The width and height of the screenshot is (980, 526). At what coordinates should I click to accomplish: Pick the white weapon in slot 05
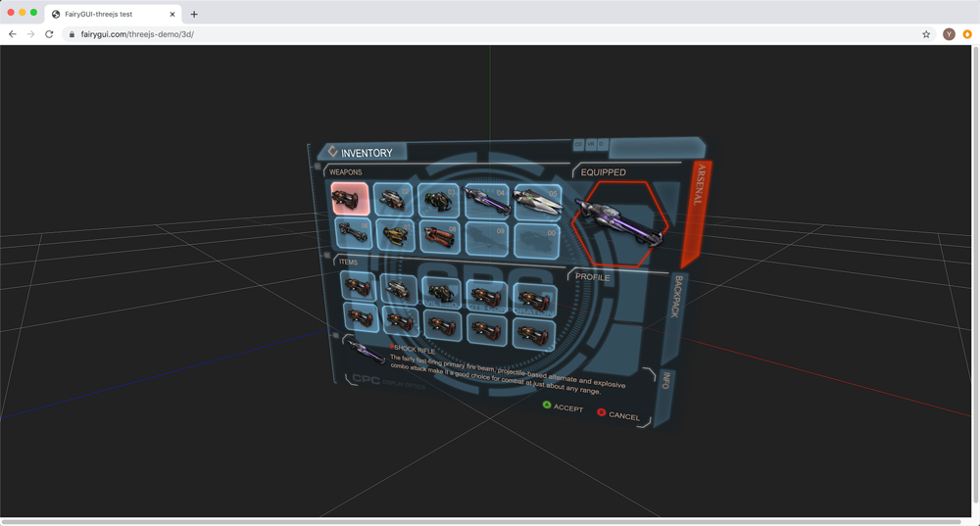tap(538, 202)
